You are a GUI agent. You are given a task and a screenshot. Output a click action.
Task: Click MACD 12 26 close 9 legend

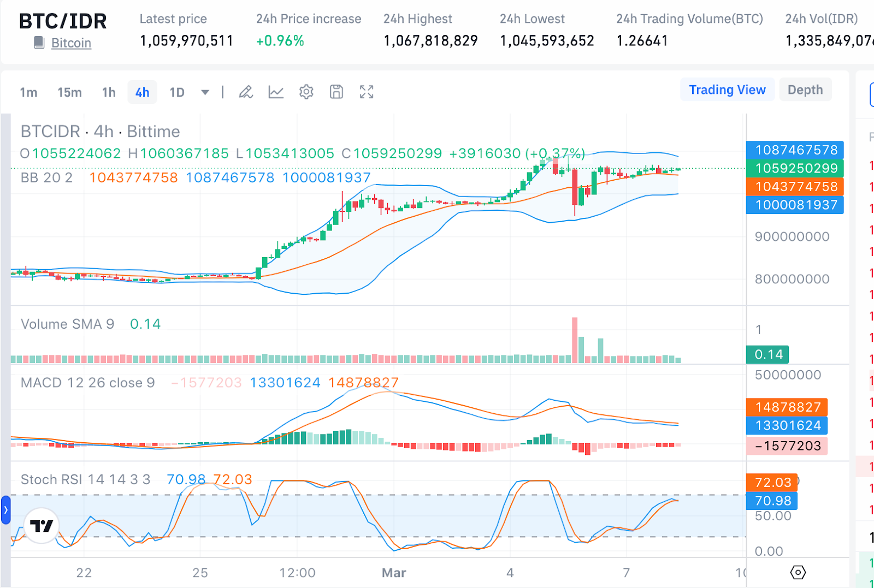click(87, 383)
